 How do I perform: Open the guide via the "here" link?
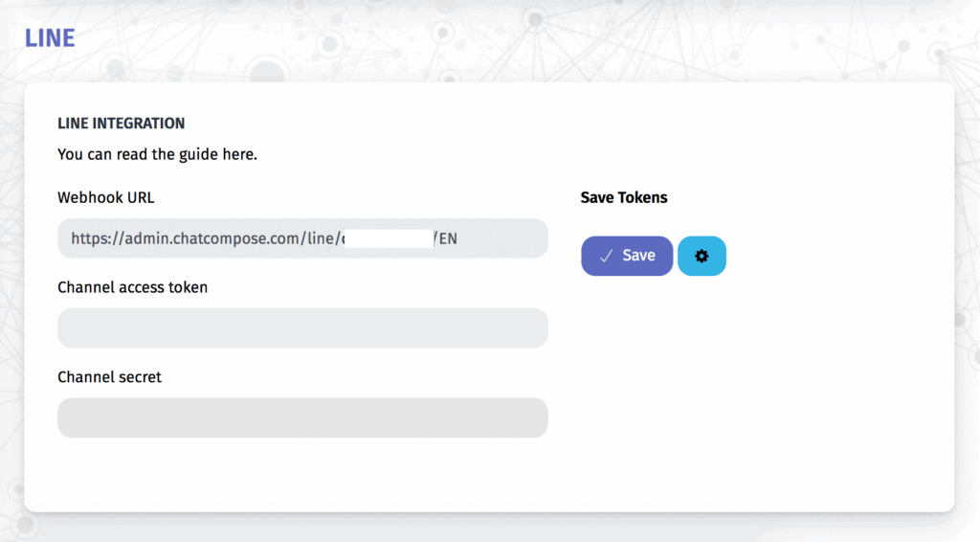(238, 154)
